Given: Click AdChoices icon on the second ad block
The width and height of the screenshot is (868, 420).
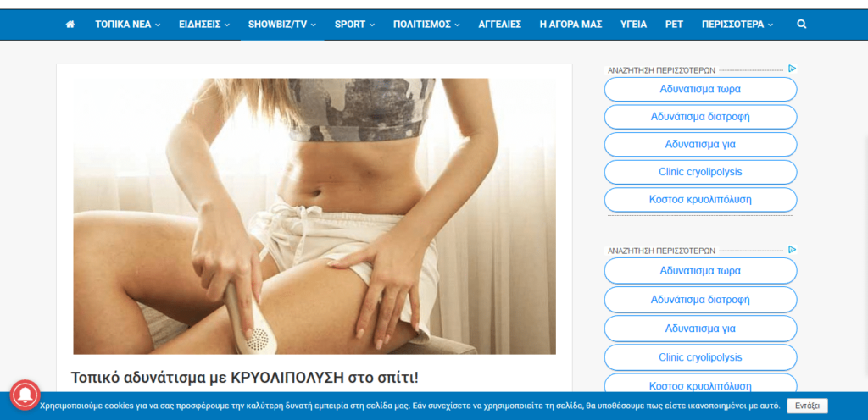Looking at the screenshot, I should click(x=792, y=250).
